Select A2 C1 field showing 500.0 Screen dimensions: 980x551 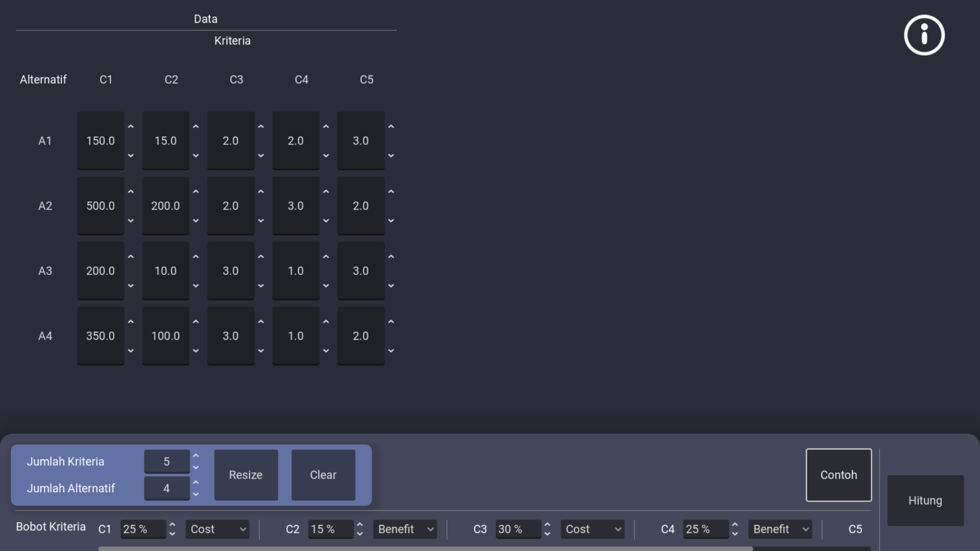101,206
